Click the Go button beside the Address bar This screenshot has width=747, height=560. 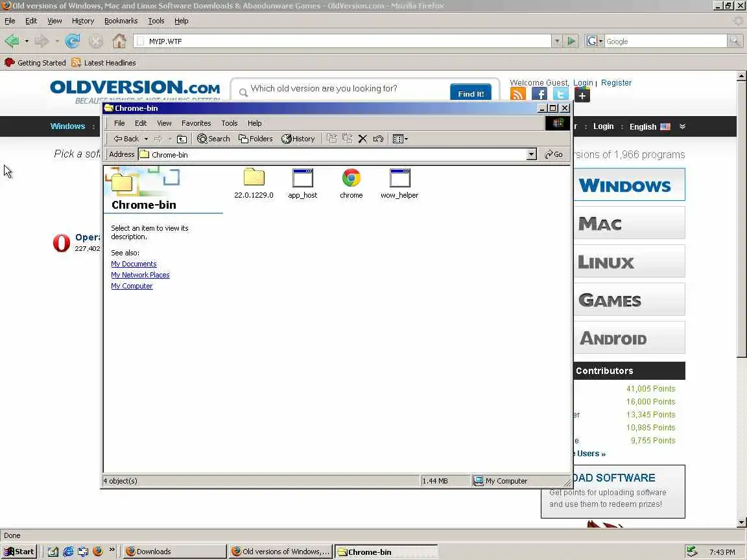point(554,154)
